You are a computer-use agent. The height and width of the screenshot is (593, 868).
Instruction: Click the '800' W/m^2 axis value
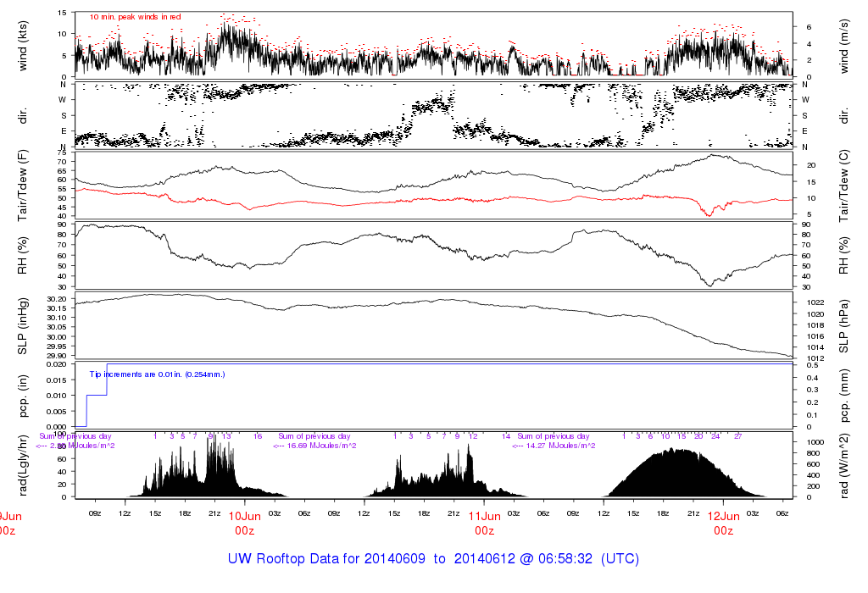click(x=813, y=453)
